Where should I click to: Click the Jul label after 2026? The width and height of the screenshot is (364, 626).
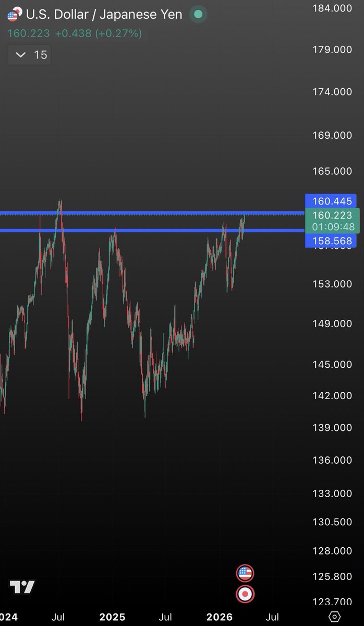(272, 617)
